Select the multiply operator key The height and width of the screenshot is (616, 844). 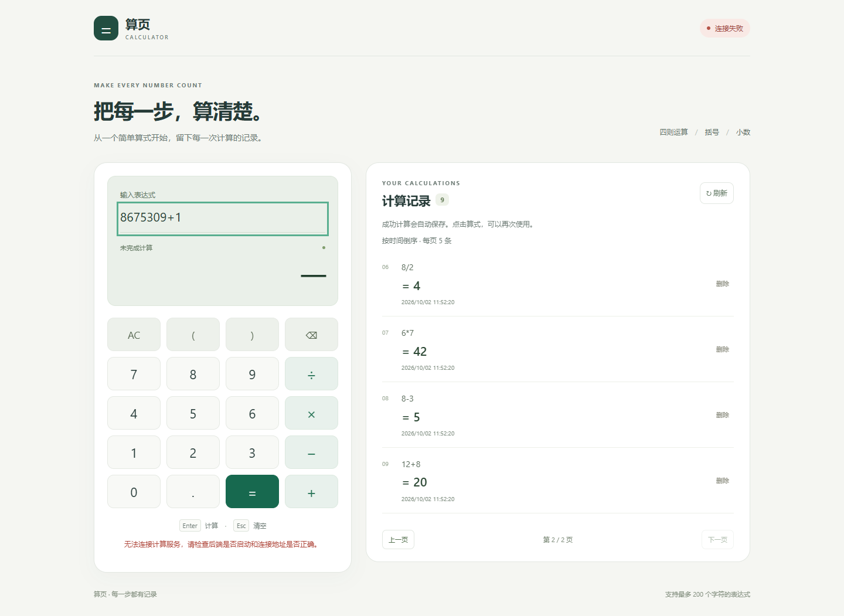pos(311,413)
